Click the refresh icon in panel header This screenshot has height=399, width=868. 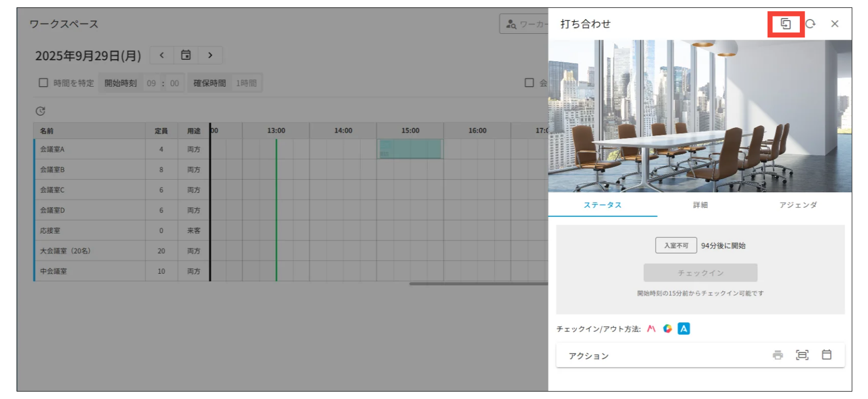point(810,24)
